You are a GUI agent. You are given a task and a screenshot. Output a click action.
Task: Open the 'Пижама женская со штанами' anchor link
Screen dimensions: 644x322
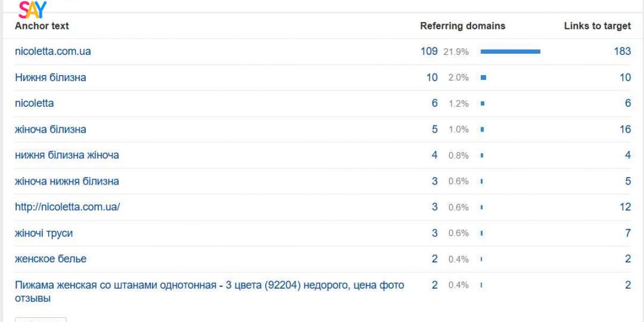(x=209, y=285)
